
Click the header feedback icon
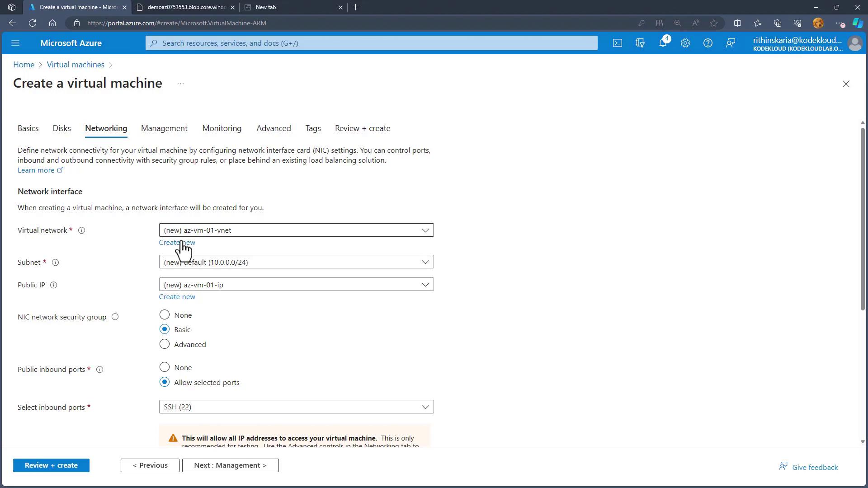(x=730, y=43)
